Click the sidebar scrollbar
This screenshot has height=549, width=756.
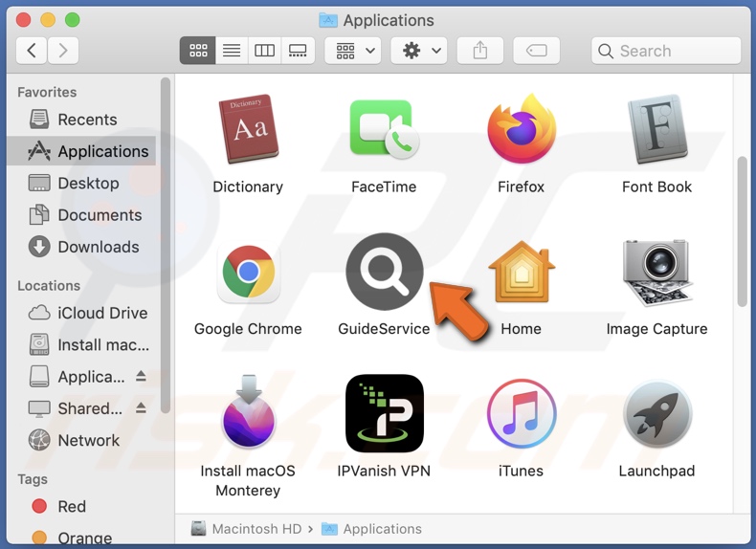(x=166, y=245)
